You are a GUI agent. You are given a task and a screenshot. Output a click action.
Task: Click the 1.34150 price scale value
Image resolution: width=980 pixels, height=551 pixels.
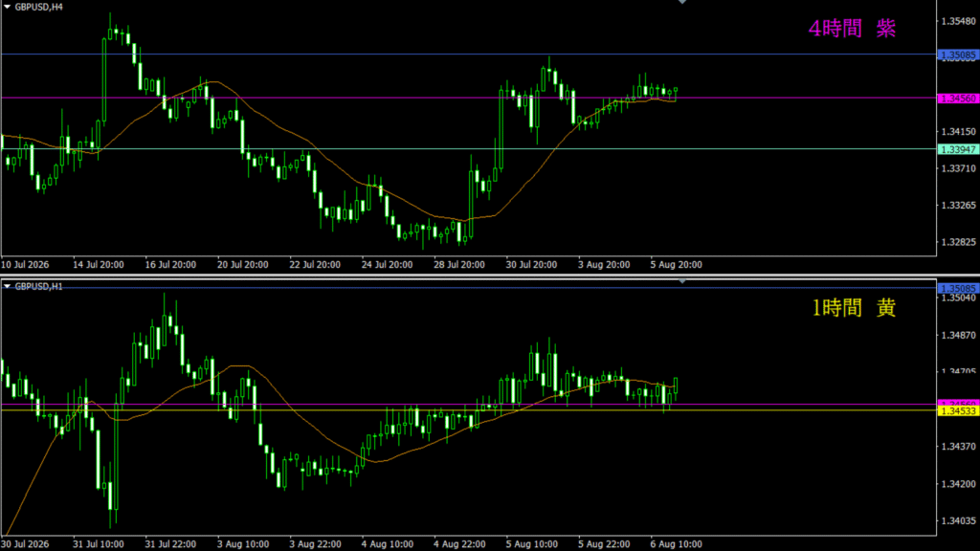958,132
